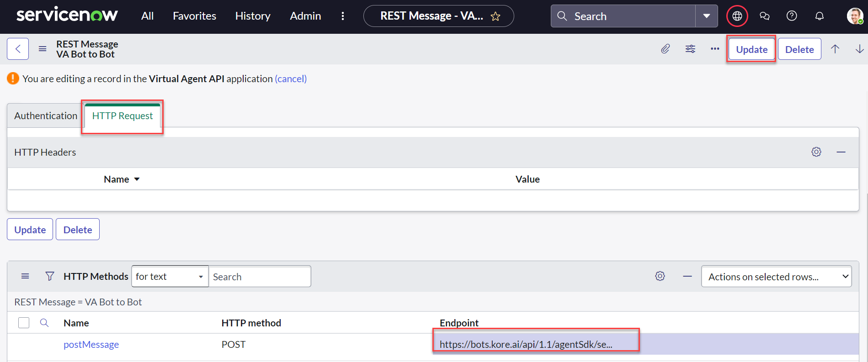Open the chat conversations icon
Viewport: 868px width, 362px height.
tap(764, 16)
